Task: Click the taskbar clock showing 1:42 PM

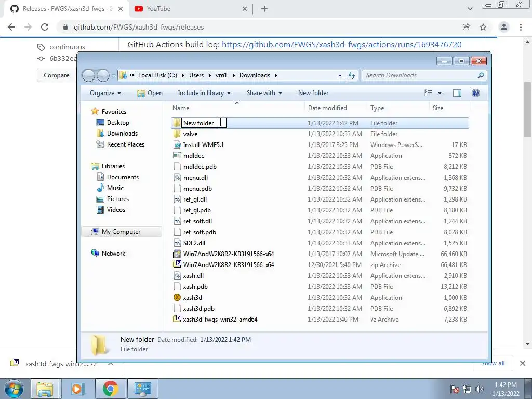Action: click(x=506, y=389)
